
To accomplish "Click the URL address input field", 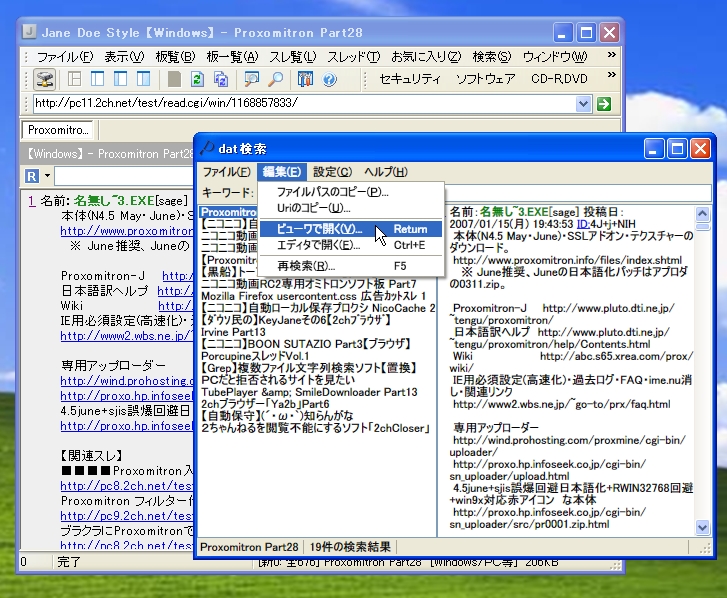I will point(305,103).
